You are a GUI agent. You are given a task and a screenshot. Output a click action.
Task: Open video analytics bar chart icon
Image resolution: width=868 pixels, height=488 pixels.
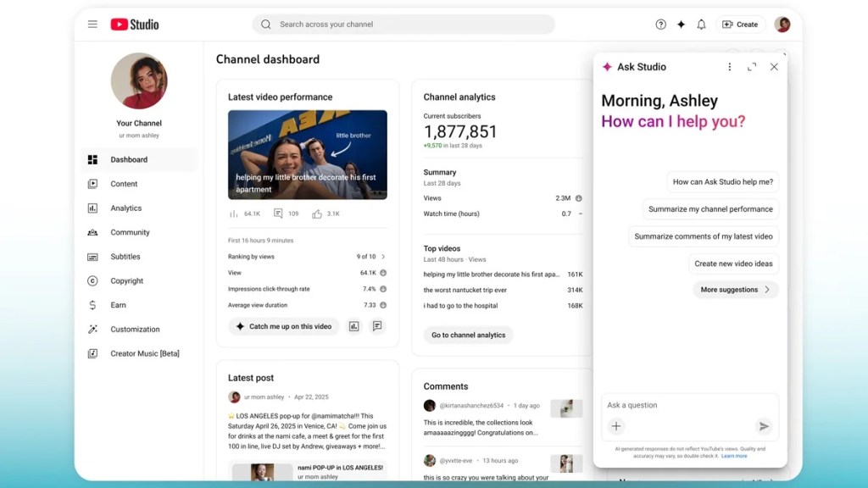point(354,326)
